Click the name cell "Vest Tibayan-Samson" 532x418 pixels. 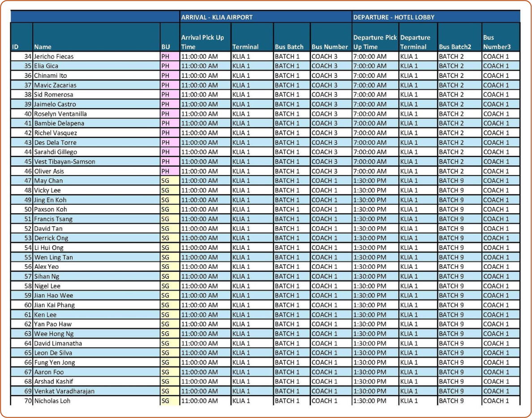pos(64,162)
